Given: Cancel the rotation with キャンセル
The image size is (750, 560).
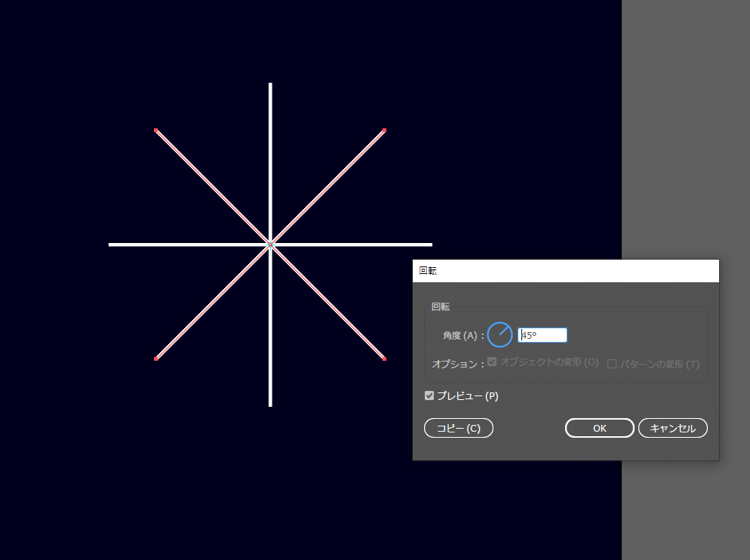Looking at the screenshot, I should 672,428.
